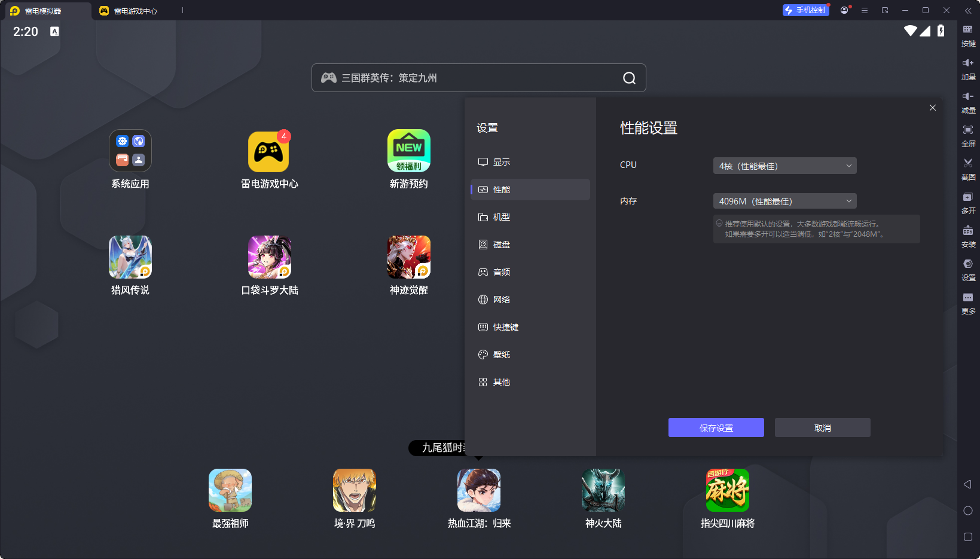Launch the 指尖四川麻将 game

[x=728, y=499]
